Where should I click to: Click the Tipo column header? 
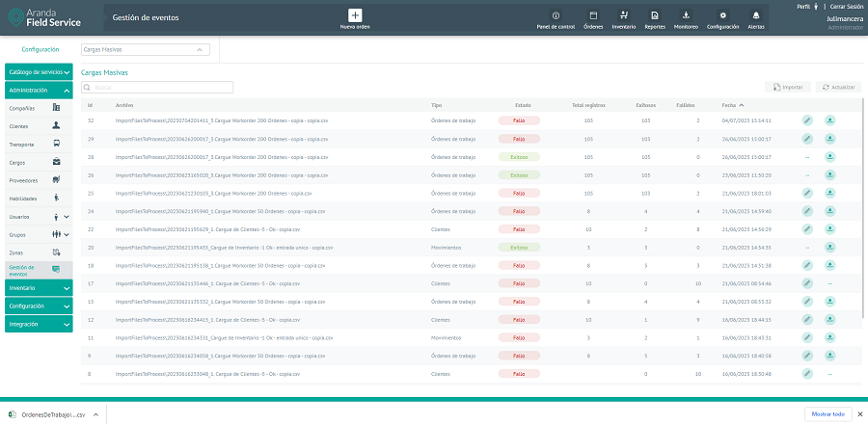[436, 105]
